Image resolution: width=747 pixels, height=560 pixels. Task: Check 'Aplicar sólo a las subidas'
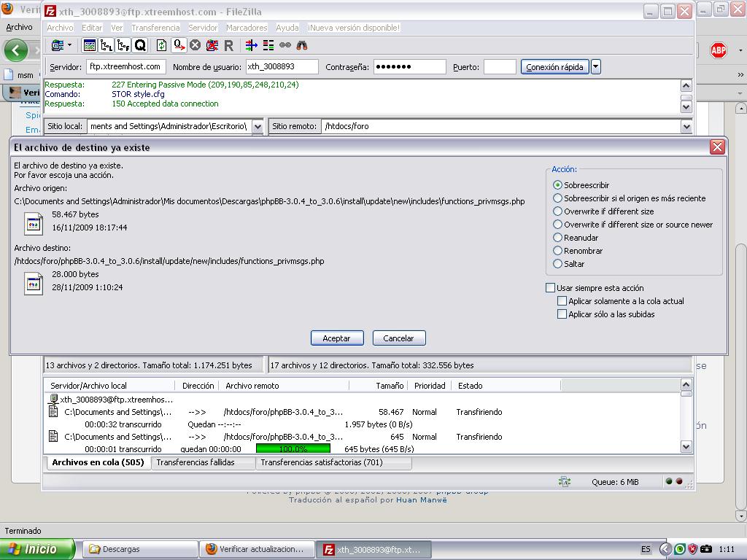(x=562, y=314)
